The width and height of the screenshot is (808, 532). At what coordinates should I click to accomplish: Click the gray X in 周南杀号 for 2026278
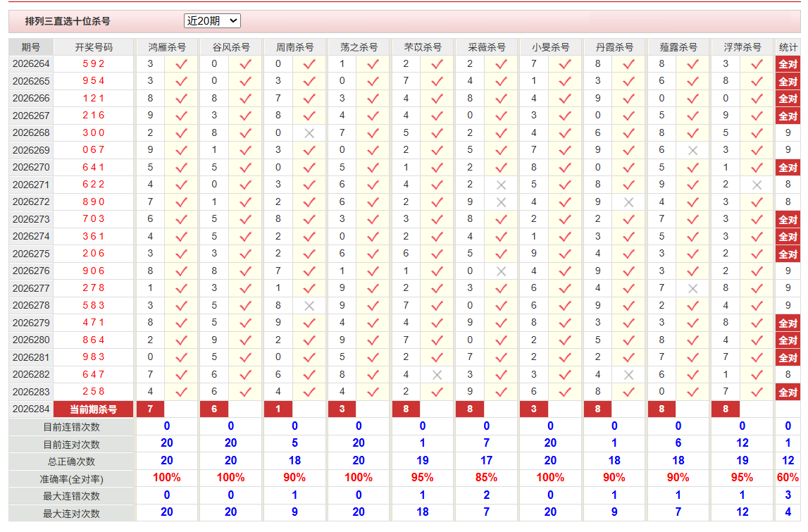coord(309,306)
